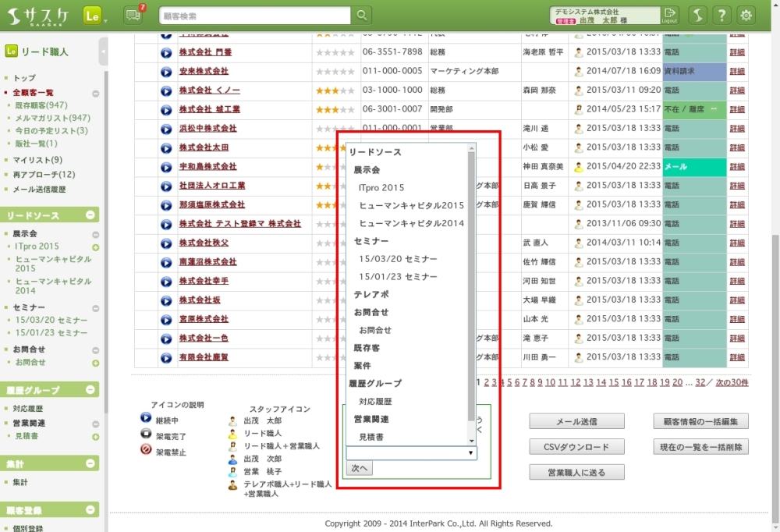The width and height of the screenshot is (780, 532).
Task: Select ITpro 2015 in dropdown list
Action: click(x=381, y=188)
